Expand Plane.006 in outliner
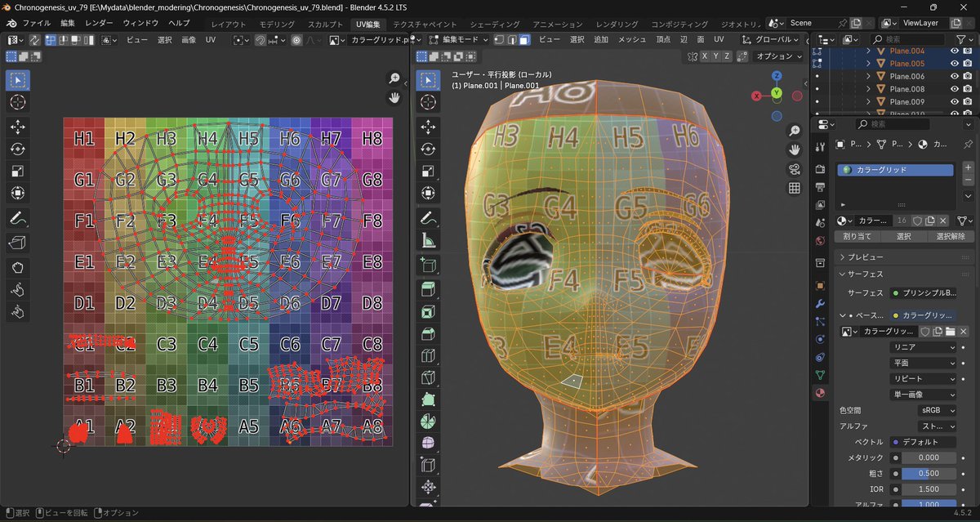This screenshot has height=522, width=980. point(868,77)
